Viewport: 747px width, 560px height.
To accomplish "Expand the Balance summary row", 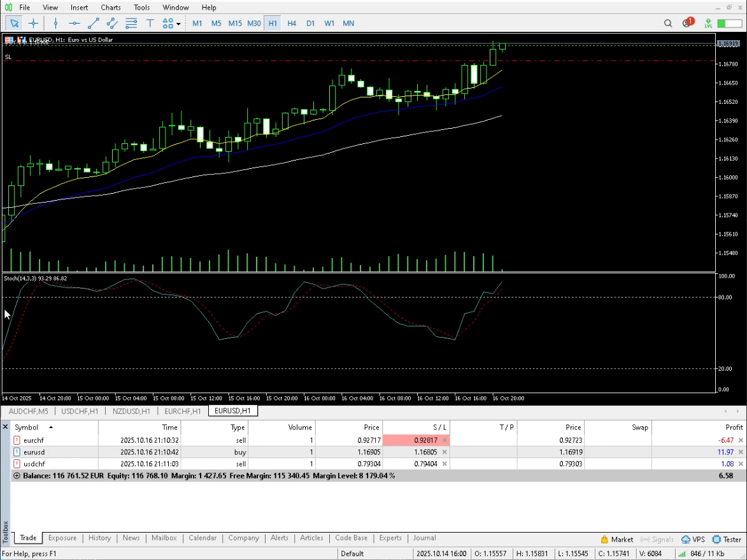I will 17,476.
